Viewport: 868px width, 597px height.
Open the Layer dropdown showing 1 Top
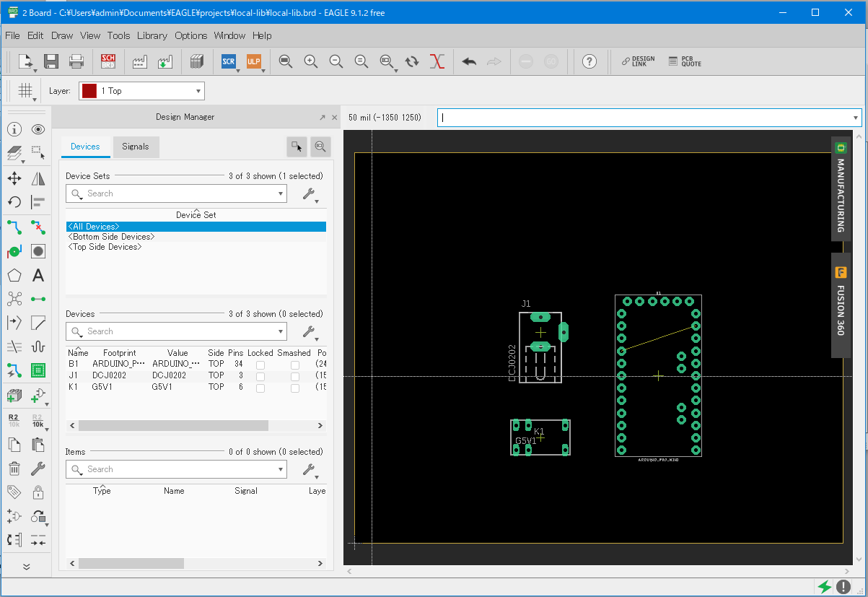pos(141,91)
